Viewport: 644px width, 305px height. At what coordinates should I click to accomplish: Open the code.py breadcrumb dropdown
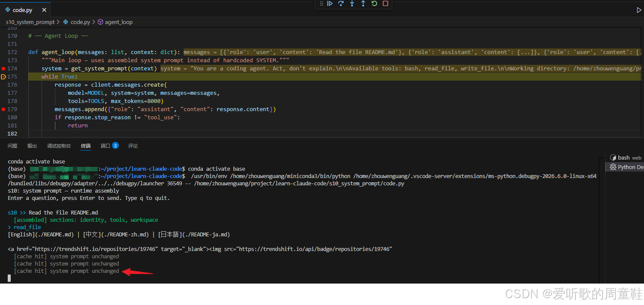(80, 22)
